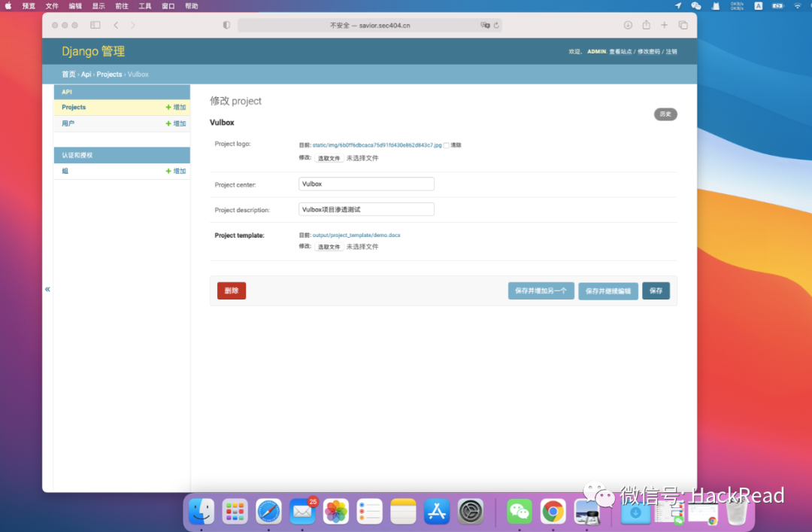Click the Safari address bar
This screenshot has height=532, width=812.
(370, 25)
